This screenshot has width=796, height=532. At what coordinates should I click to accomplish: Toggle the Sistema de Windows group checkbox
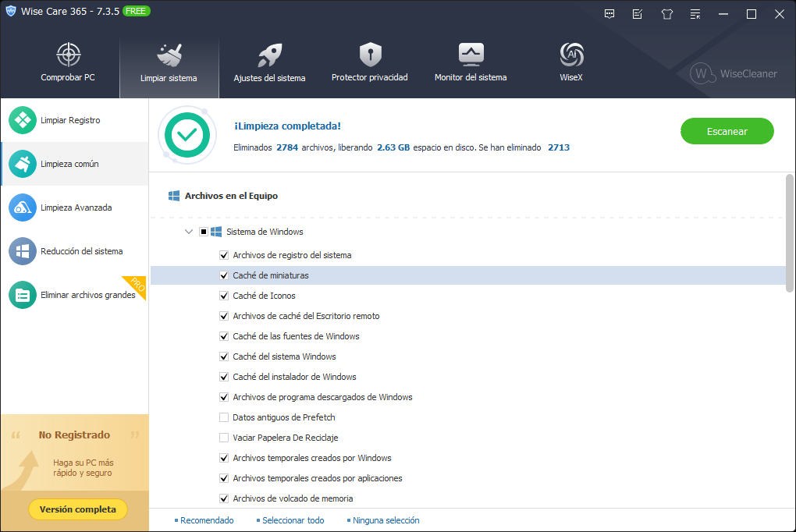(203, 232)
